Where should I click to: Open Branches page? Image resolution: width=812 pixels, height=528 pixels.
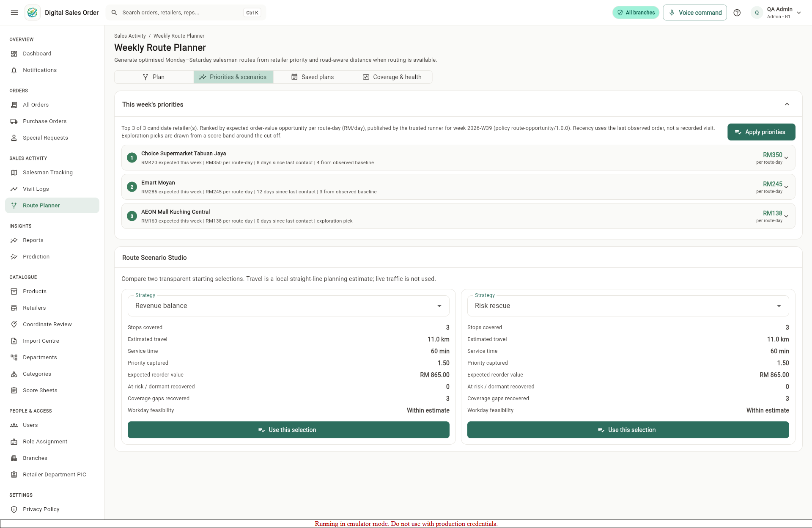tap(52, 458)
